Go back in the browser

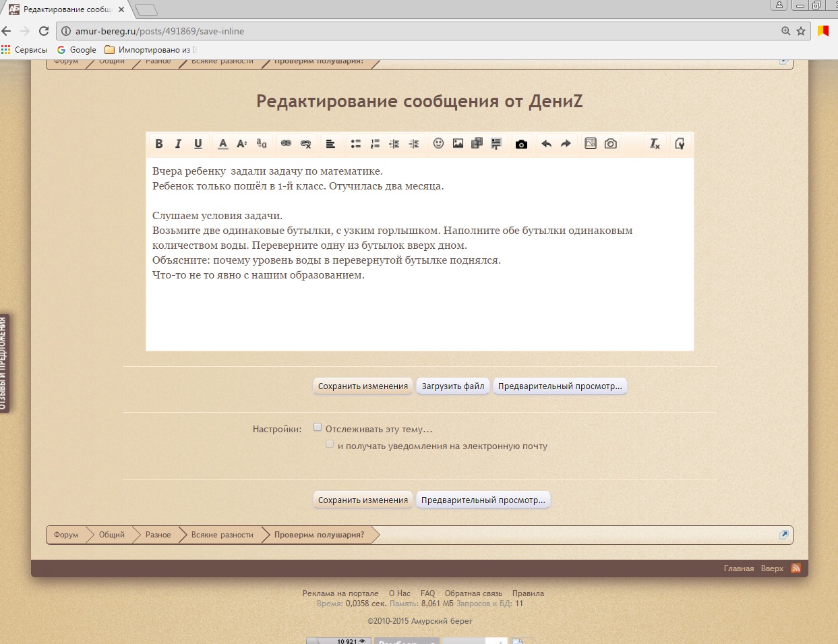7,31
